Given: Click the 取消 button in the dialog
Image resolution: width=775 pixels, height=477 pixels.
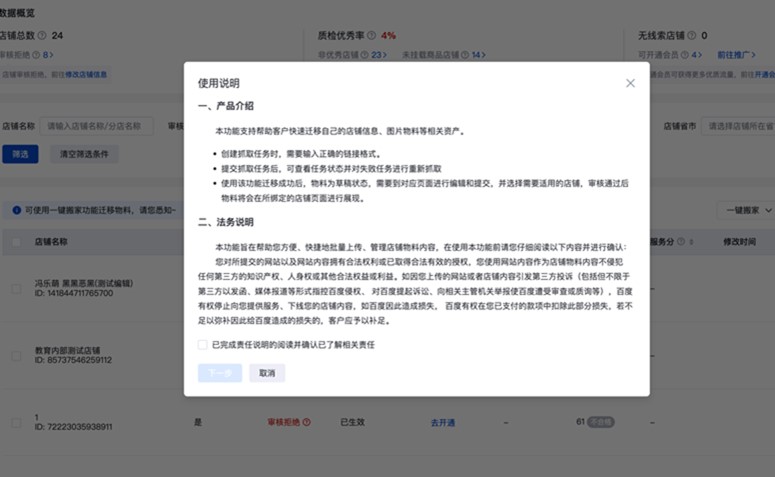Looking at the screenshot, I should tap(267, 373).
